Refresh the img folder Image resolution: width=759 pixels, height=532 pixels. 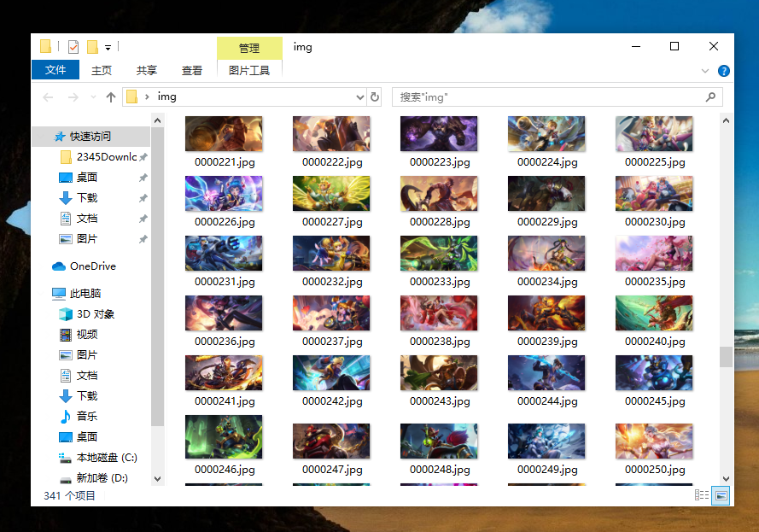375,97
